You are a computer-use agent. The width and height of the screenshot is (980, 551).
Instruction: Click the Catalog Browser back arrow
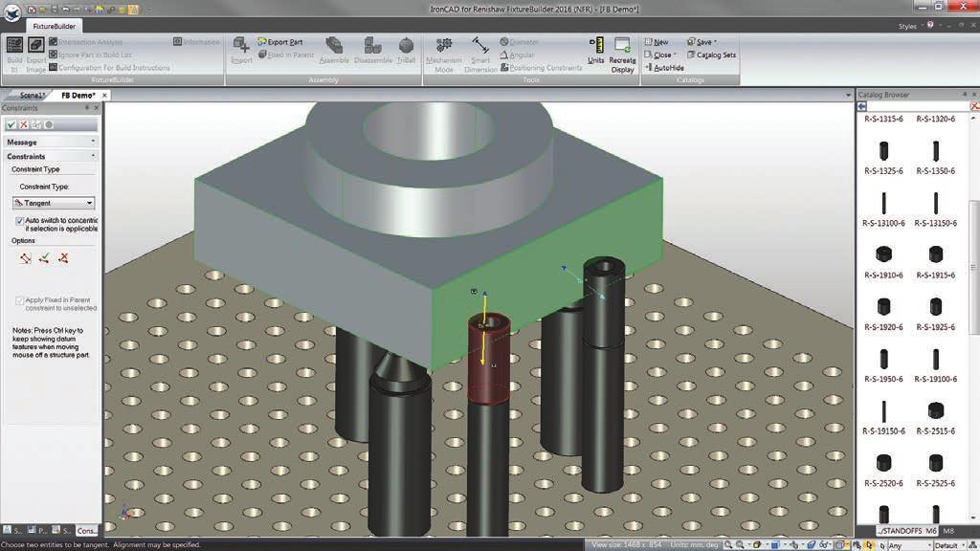pos(862,107)
